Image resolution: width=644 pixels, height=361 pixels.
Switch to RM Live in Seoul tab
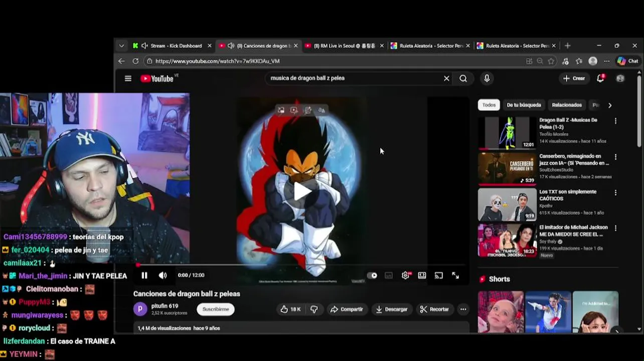tap(344, 46)
